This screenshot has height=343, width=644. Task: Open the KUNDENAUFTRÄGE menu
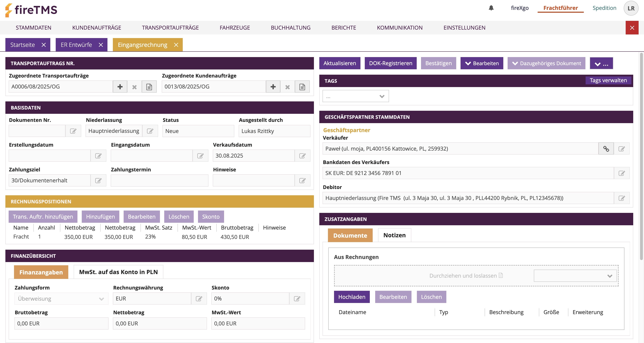click(97, 28)
